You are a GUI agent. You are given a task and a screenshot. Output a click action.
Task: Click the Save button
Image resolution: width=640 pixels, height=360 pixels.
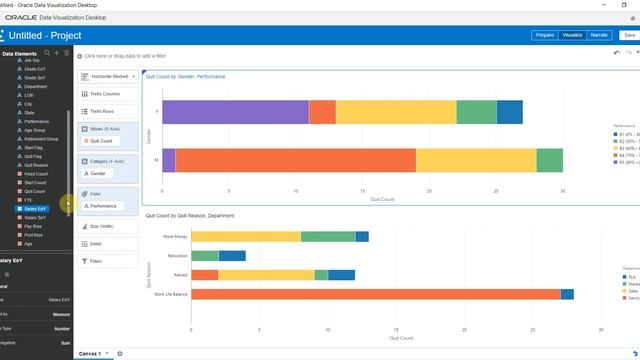tap(629, 36)
